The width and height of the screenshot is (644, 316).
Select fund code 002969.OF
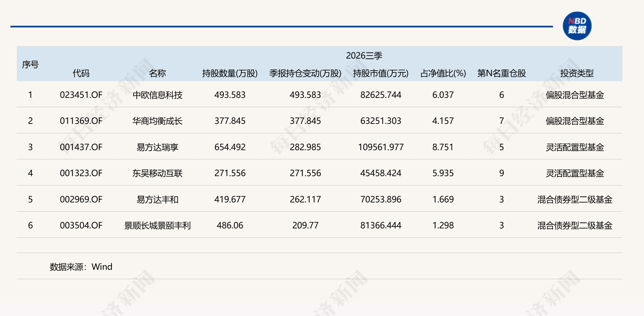click(x=81, y=199)
